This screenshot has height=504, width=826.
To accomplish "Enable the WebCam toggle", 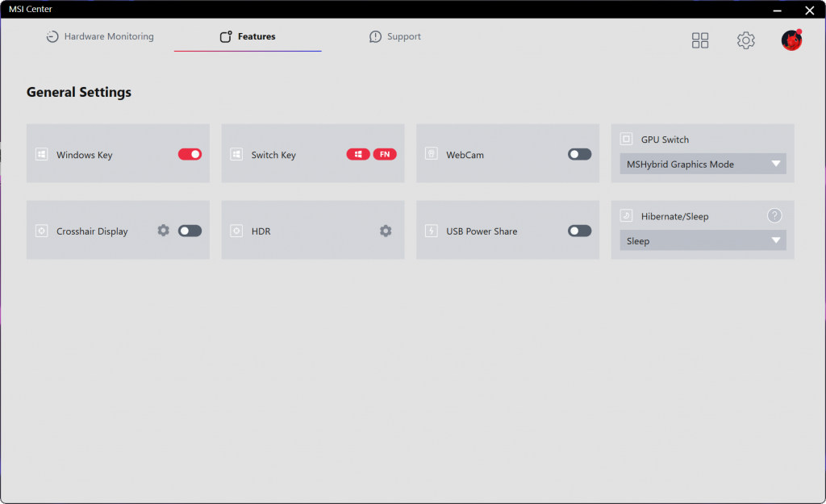I will pos(579,154).
